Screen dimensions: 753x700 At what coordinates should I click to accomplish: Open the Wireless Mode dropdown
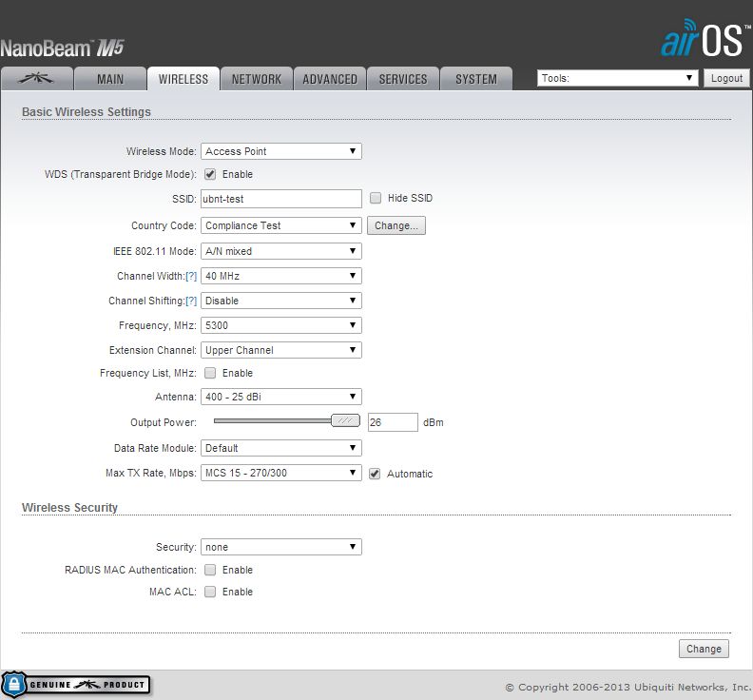point(280,151)
